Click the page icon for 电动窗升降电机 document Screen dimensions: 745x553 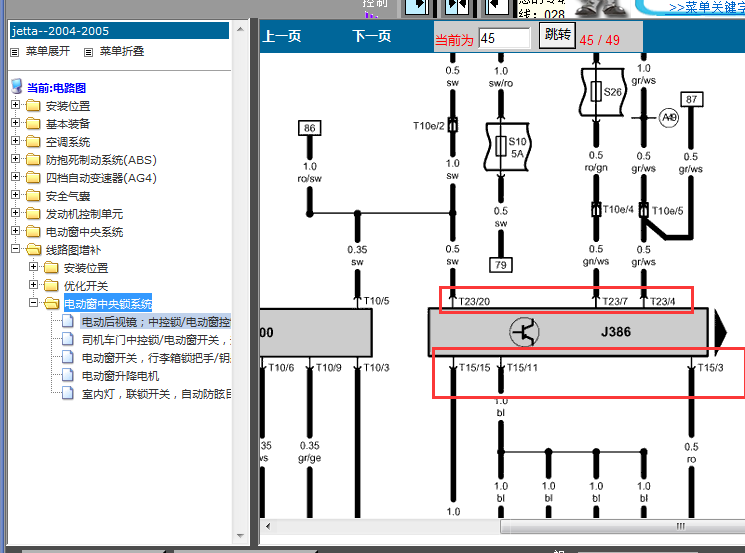click(x=68, y=375)
